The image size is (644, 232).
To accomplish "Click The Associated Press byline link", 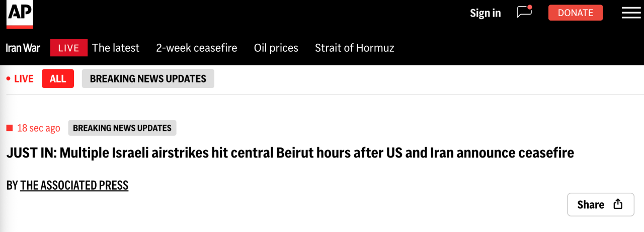I will point(74,186).
